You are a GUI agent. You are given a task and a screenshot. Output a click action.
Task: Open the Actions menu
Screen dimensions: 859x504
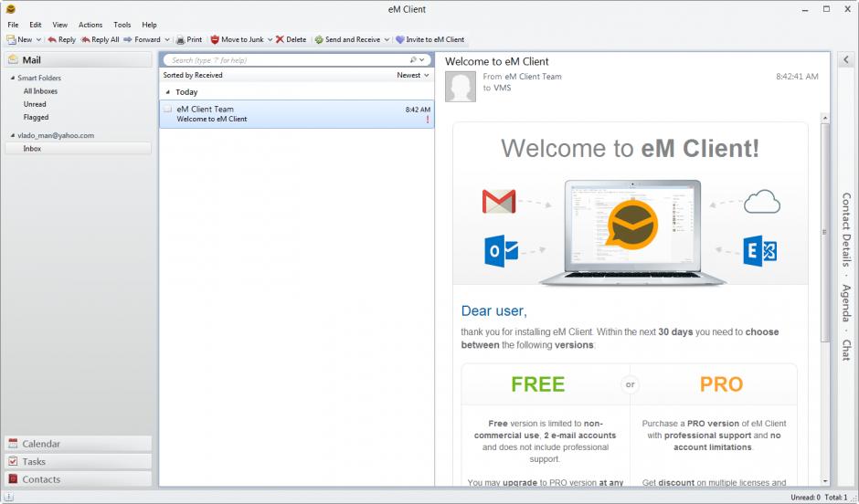point(90,25)
